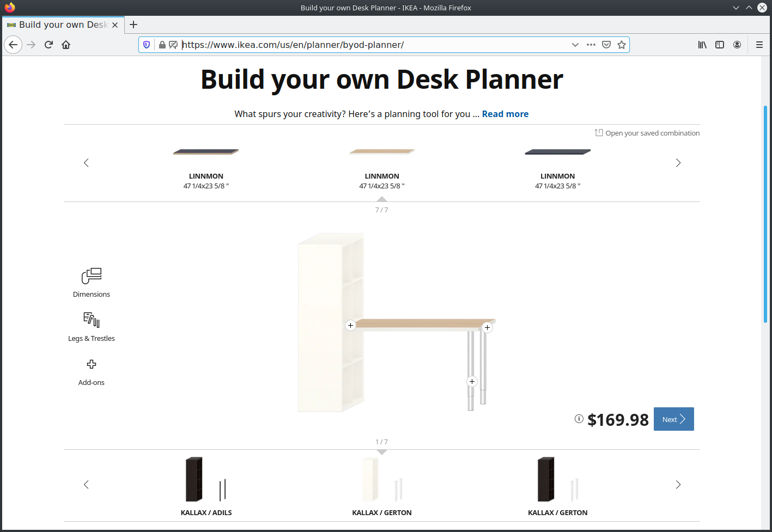The width and height of the screenshot is (772, 532).
Task: Open Firefox library panel
Action: [702, 45]
